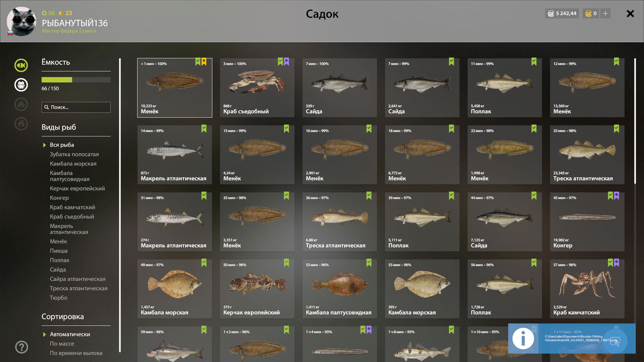Click the home base icon in sidebar
The width and height of the screenshot is (644, 362).
pos(21,124)
